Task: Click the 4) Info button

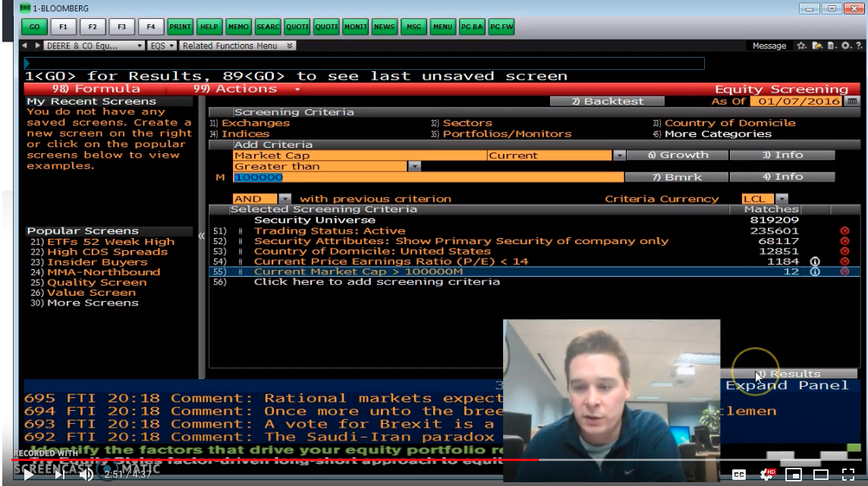Action: point(782,177)
